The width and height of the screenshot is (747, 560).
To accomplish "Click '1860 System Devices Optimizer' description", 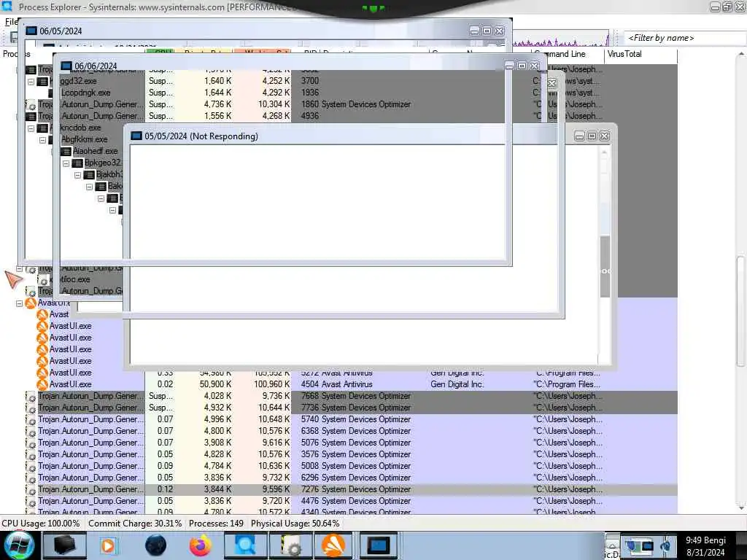I will 355,104.
